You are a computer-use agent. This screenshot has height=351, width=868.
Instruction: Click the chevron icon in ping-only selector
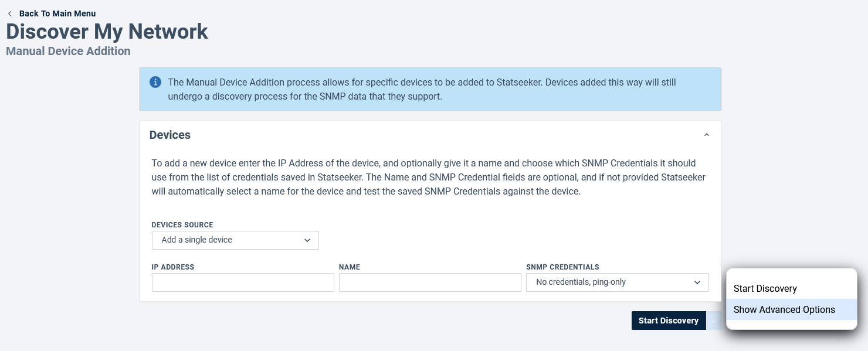coord(697,282)
